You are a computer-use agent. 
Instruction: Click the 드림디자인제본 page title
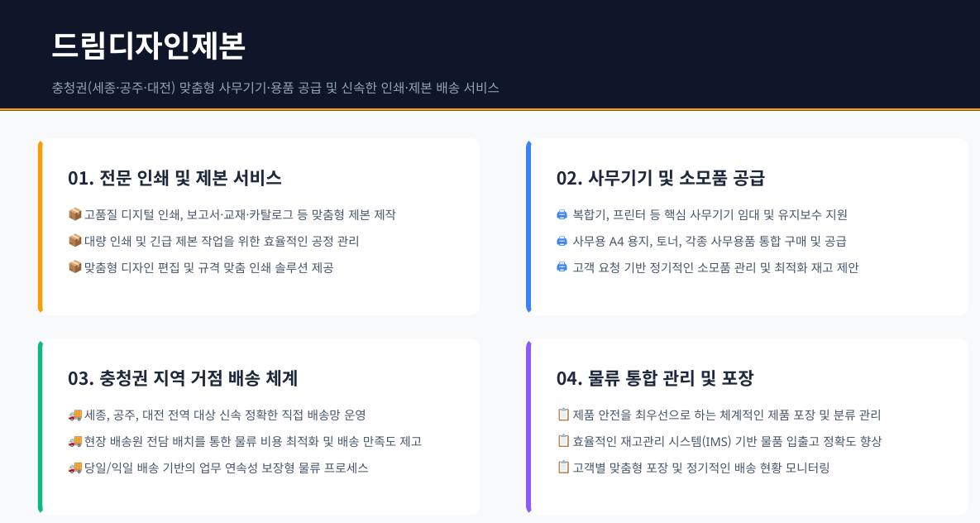[148, 46]
